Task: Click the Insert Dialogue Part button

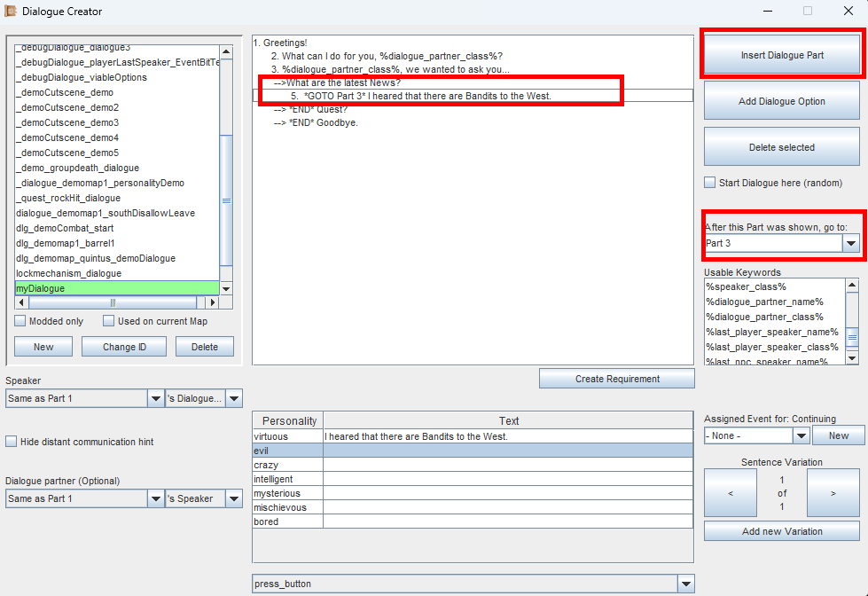Action: [x=782, y=55]
